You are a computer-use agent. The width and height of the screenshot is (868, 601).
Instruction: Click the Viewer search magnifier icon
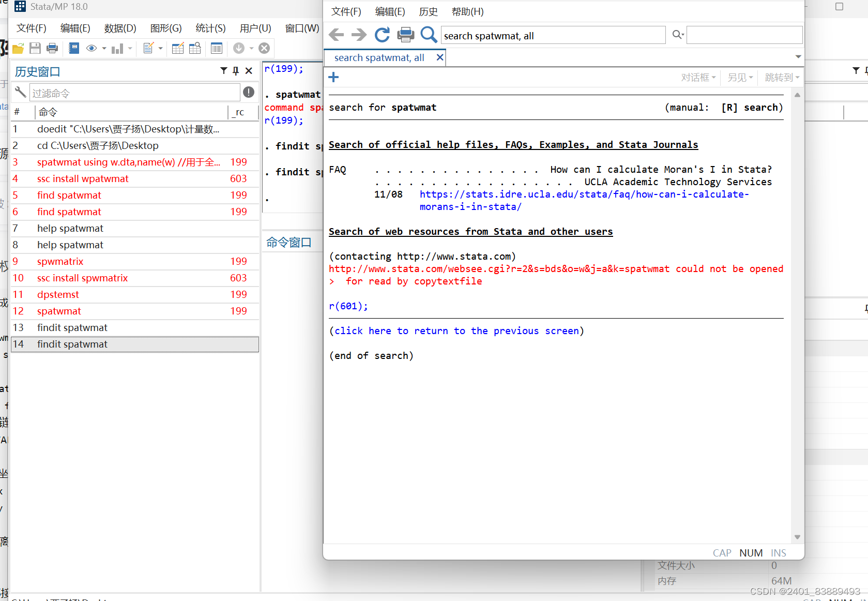(x=429, y=35)
